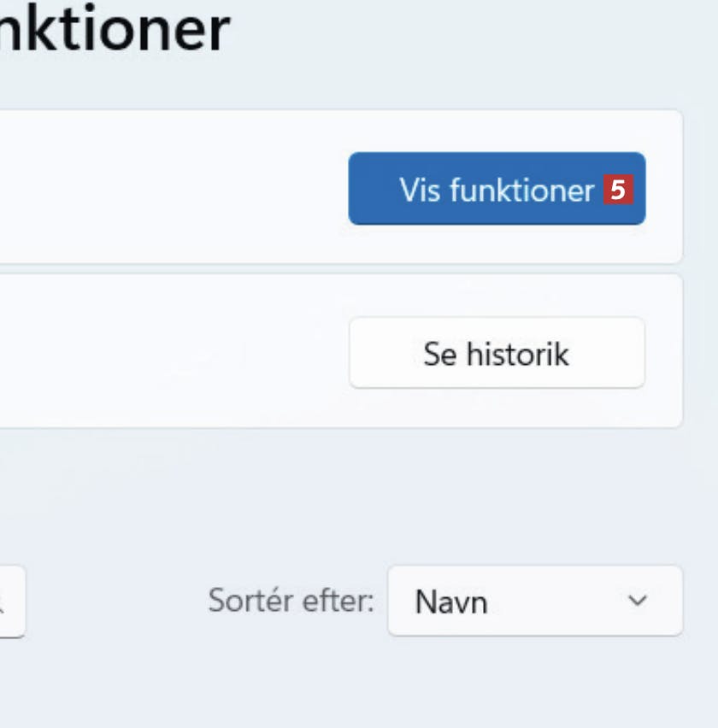Click the Sortér efter label text

[x=291, y=601]
